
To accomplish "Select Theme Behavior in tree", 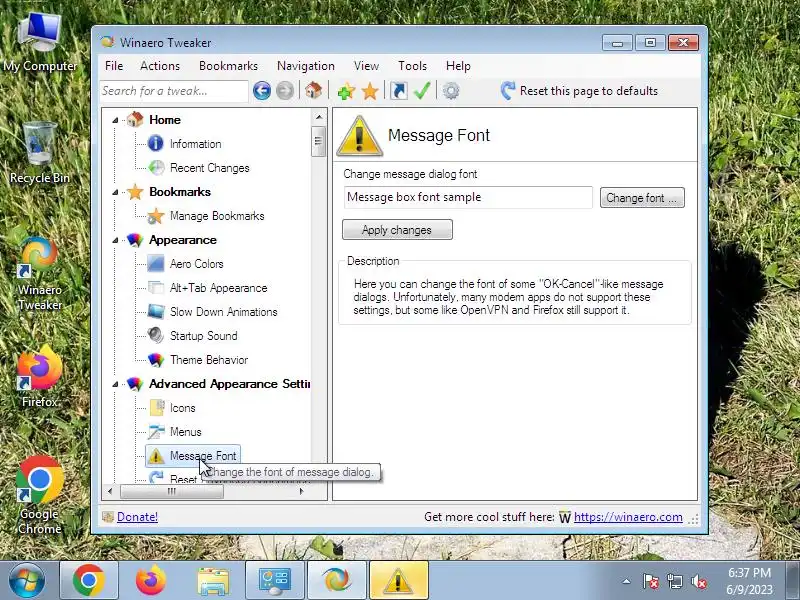I will point(209,360).
